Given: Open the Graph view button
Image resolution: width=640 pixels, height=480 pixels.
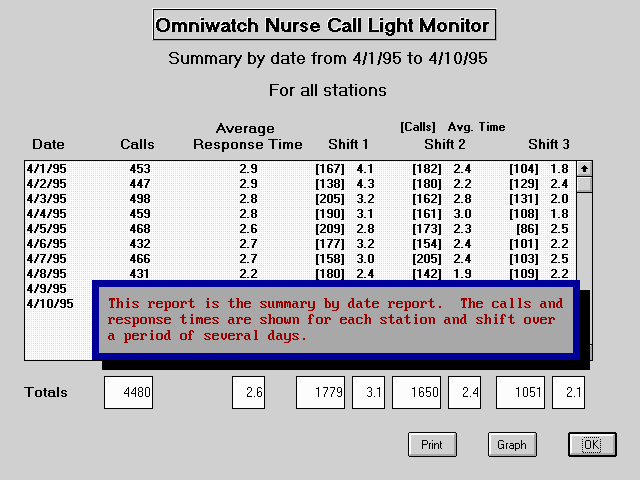Looking at the screenshot, I should [x=512, y=445].
